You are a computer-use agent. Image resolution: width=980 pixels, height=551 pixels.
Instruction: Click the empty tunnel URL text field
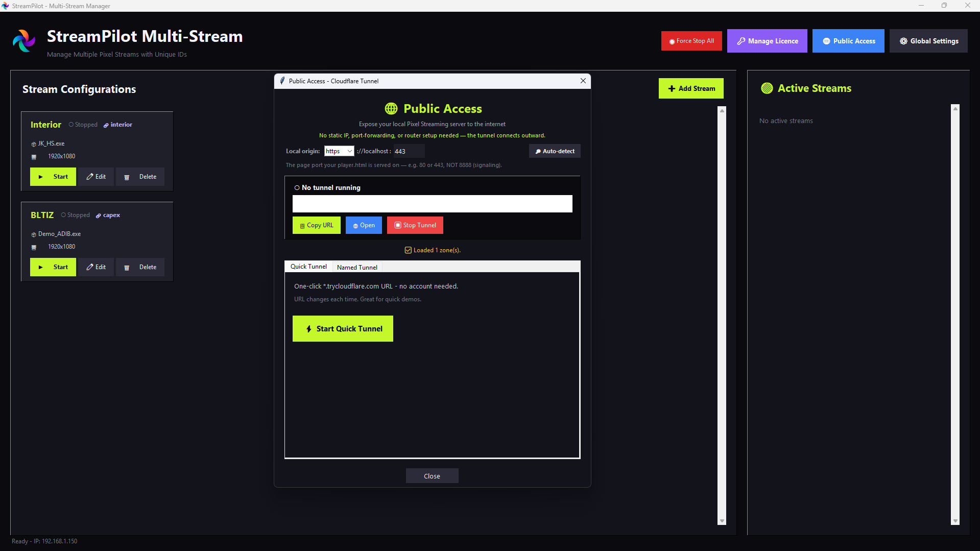433,204
